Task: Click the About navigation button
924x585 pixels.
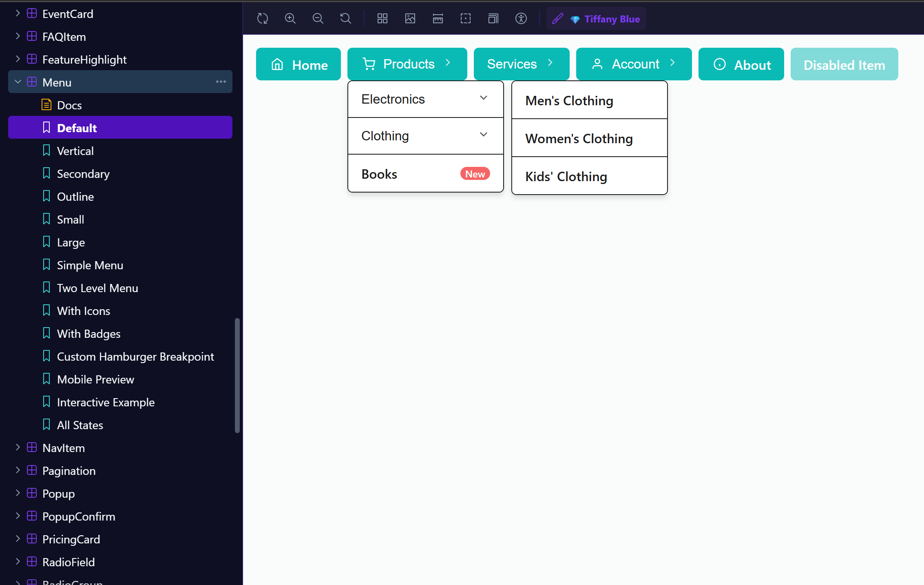Action: pos(741,64)
